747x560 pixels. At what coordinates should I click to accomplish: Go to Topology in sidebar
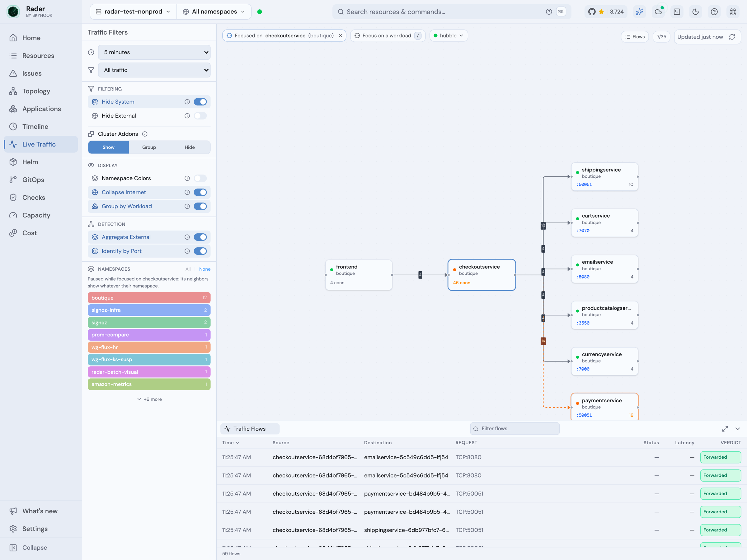[41, 91]
